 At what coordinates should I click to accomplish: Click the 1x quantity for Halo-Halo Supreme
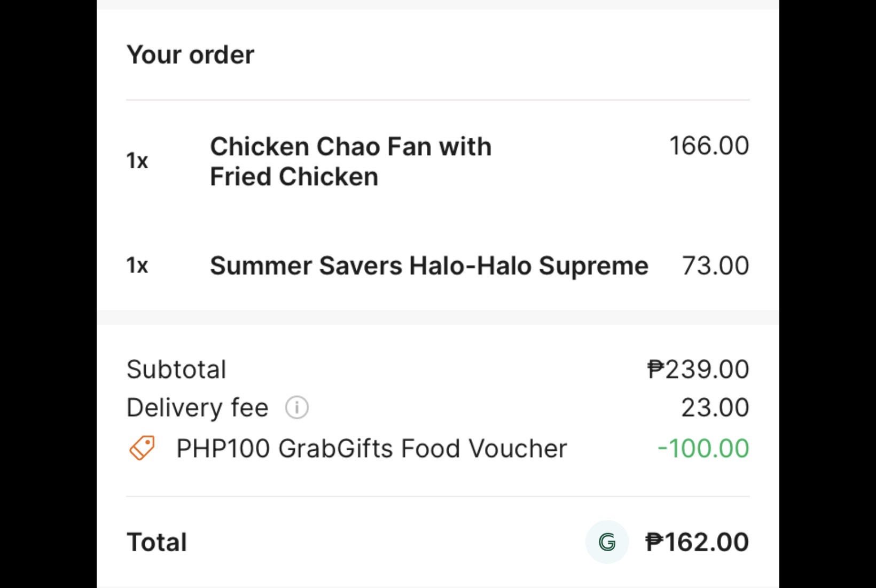pos(137,265)
